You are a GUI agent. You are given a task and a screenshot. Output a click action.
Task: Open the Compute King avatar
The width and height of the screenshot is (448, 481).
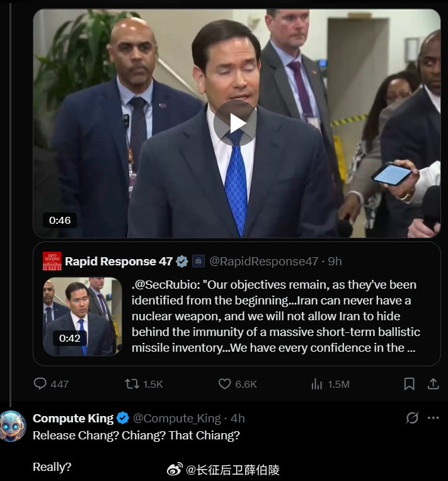[x=13, y=426]
